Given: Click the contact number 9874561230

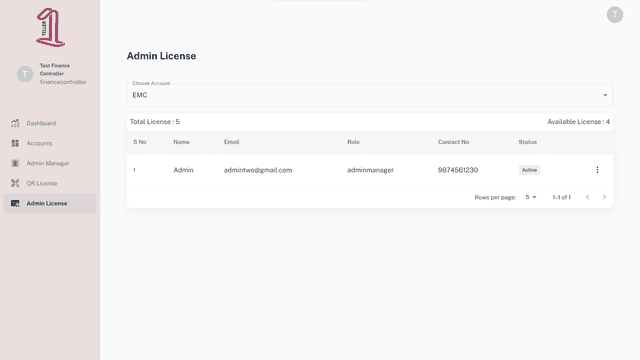Looking at the screenshot, I should [458, 170].
